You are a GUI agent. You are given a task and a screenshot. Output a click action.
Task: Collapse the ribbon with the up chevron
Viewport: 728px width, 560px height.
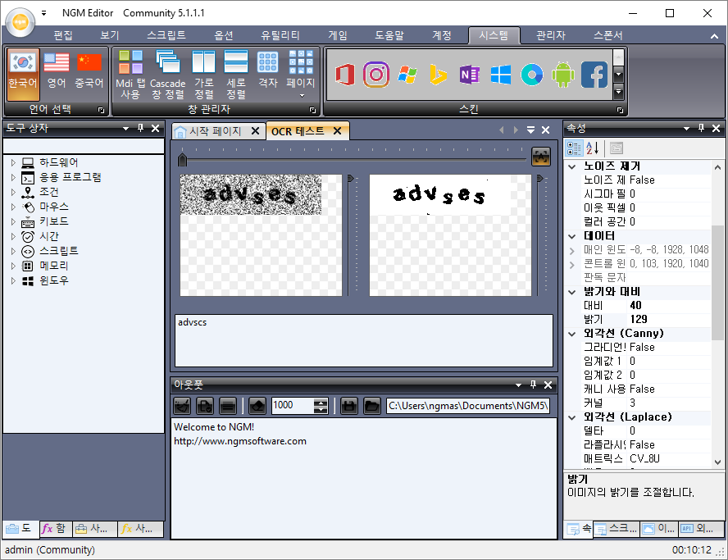(x=714, y=36)
